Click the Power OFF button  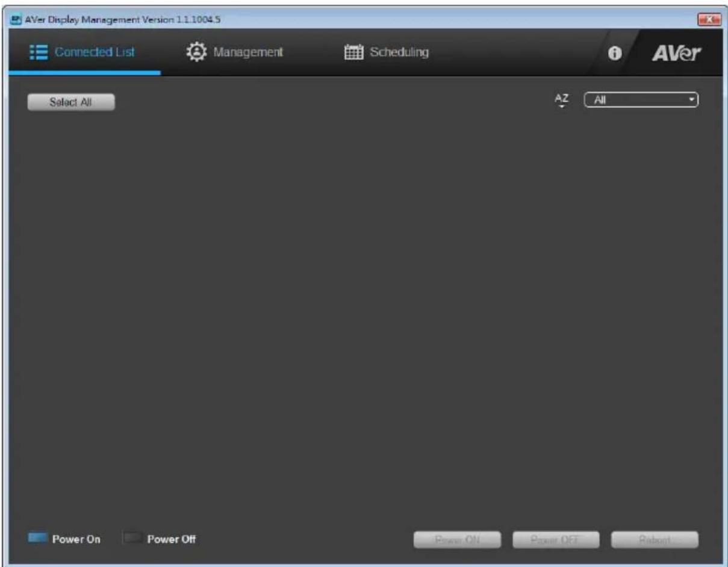(x=556, y=540)
